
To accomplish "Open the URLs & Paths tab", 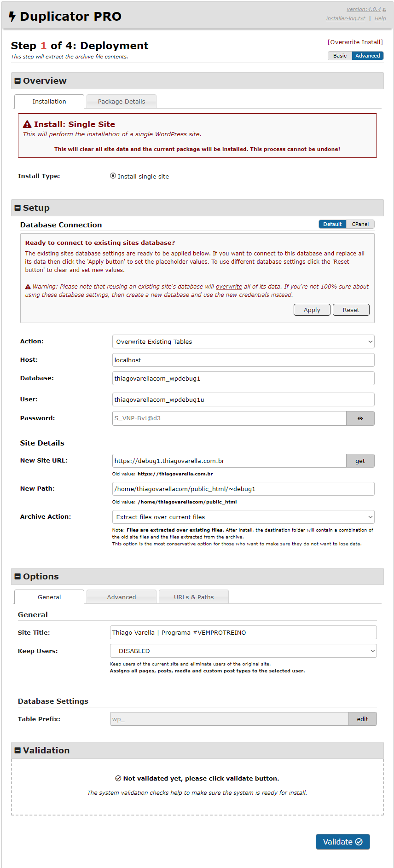I will point(194,597).
